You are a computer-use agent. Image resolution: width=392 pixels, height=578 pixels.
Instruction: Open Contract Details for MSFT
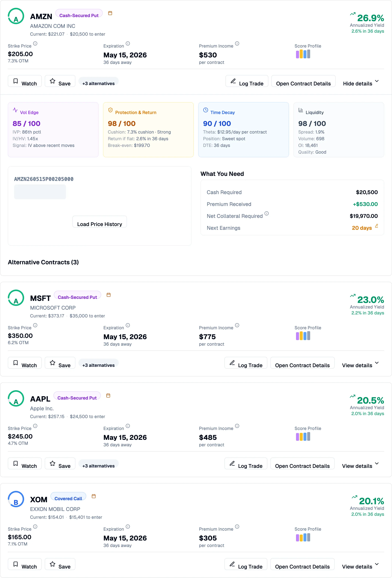pyautogui.click(x=303, y=363)
